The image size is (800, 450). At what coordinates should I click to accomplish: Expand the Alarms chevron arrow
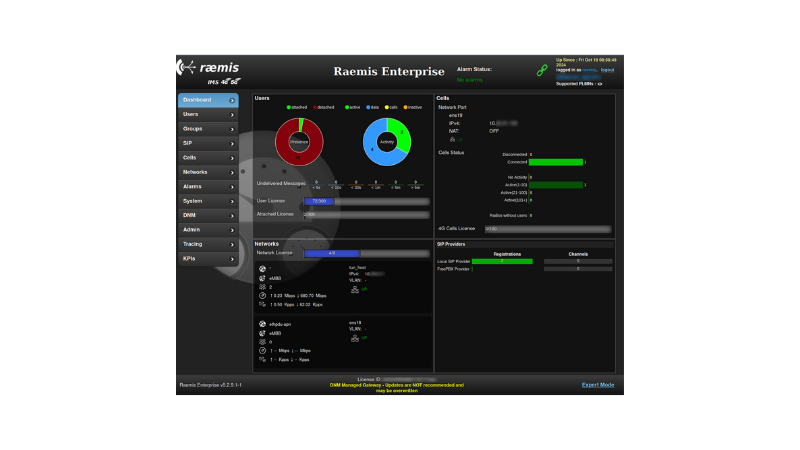232,187
